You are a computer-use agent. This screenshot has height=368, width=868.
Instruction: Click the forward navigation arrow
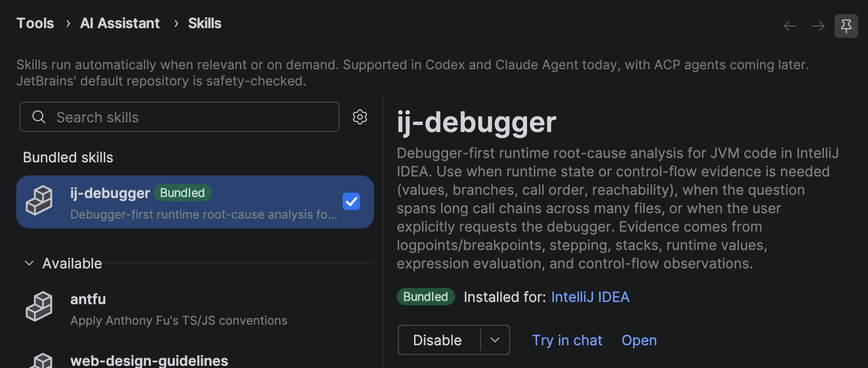tap(818, 26)
